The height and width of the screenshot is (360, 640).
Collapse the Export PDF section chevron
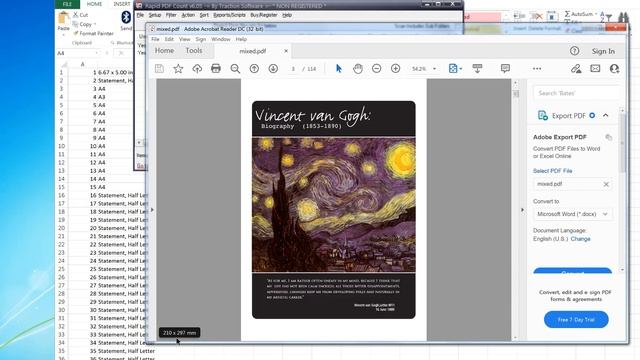coord(606,116)
